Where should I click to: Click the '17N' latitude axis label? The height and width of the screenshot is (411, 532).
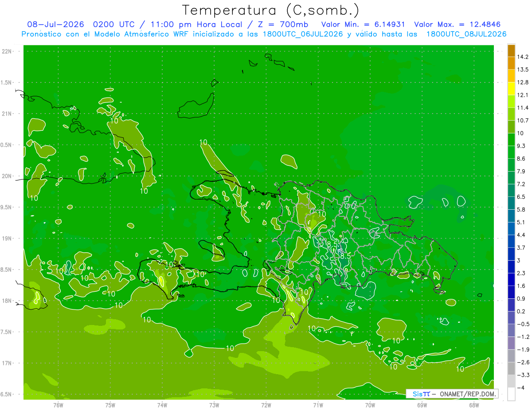(x=7, y=363)
